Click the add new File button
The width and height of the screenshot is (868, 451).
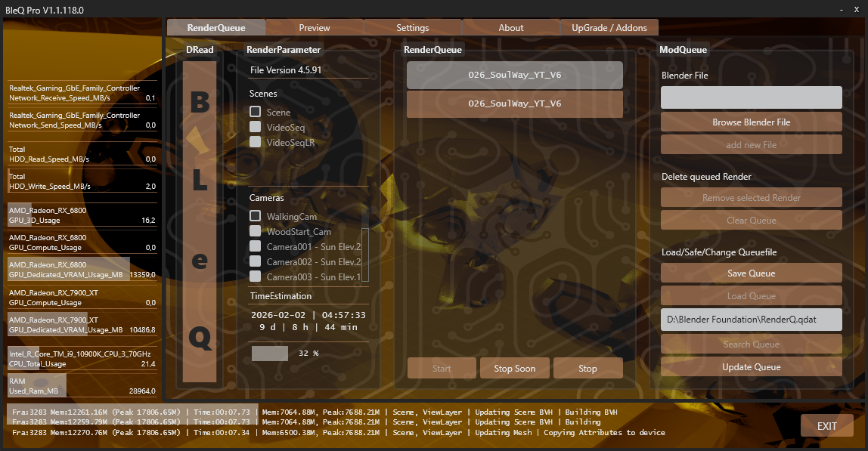pyautogui.click(x=752, y=144)
